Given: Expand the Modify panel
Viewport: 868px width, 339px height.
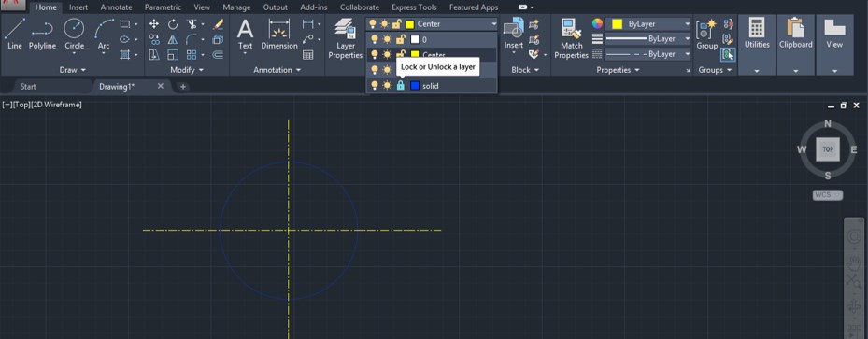Looking at the screenshot, I should (187, 70).
